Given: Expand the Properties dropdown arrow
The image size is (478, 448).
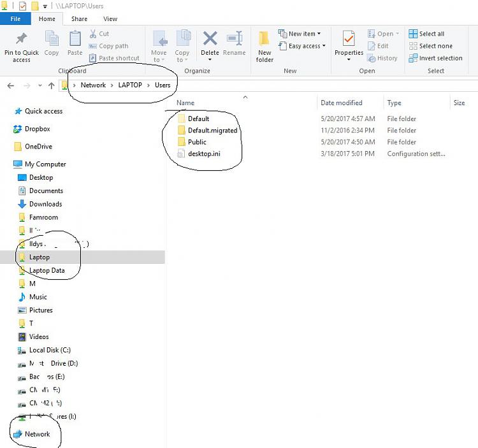Looking at the screenshot, I should 349,60.
